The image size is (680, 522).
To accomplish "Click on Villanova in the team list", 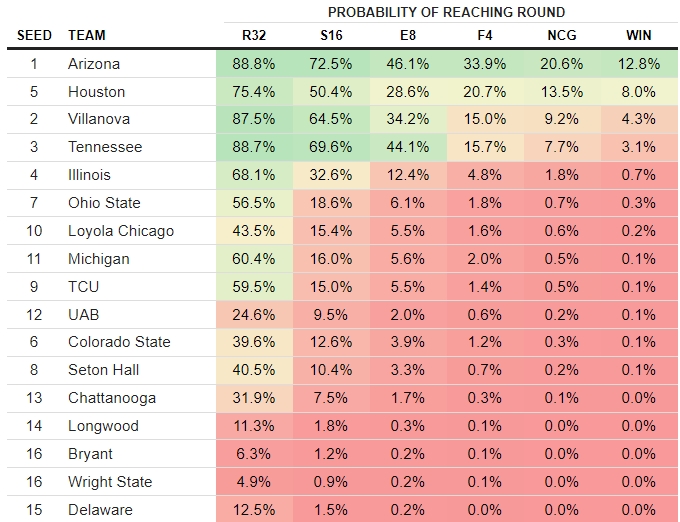I will click(99, 119).
